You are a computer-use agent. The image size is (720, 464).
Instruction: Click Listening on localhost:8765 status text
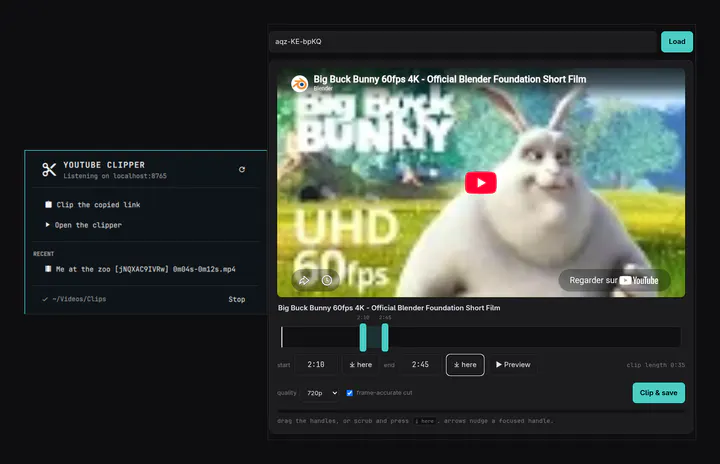click(x=115, y=176)
